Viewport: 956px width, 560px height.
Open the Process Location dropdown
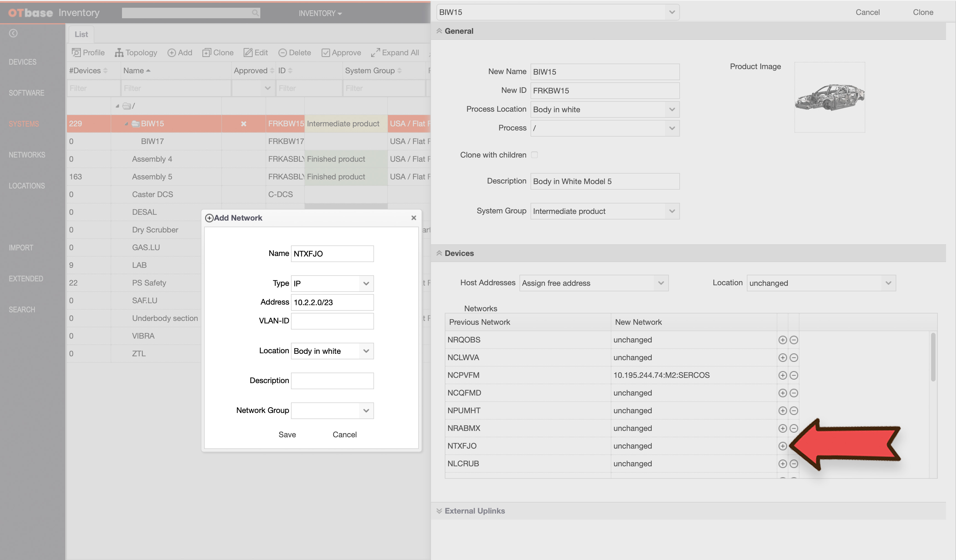point(671,109)
